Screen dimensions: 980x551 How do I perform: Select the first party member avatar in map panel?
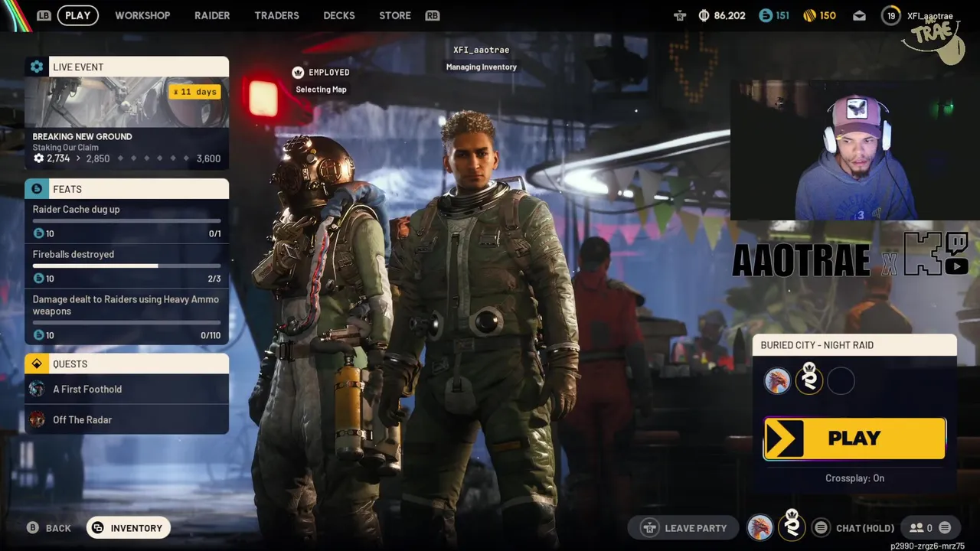(x=777, y=380)
